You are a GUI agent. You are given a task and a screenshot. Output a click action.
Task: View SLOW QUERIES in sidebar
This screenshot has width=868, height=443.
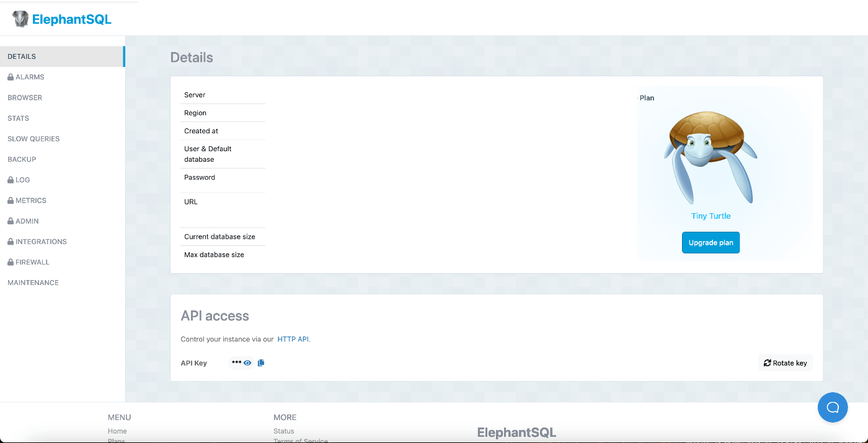[62, 139]
